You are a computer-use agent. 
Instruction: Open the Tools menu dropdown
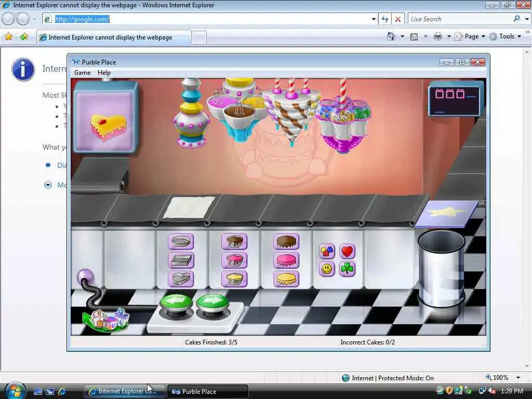tap(506, 36)
